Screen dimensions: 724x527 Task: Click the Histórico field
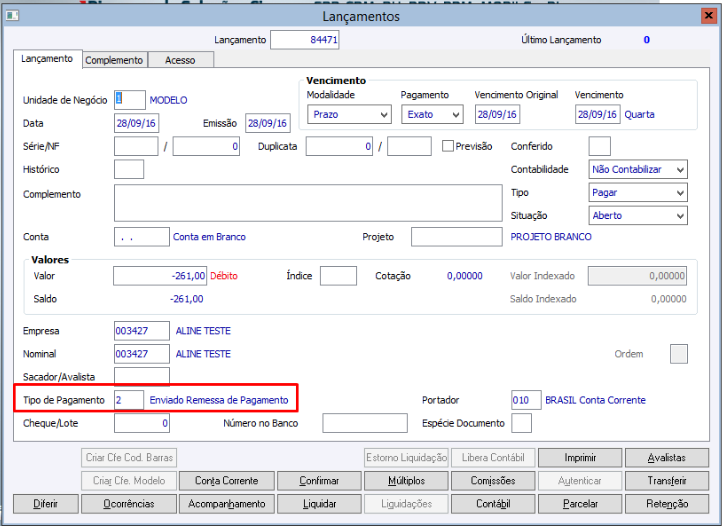129,169
